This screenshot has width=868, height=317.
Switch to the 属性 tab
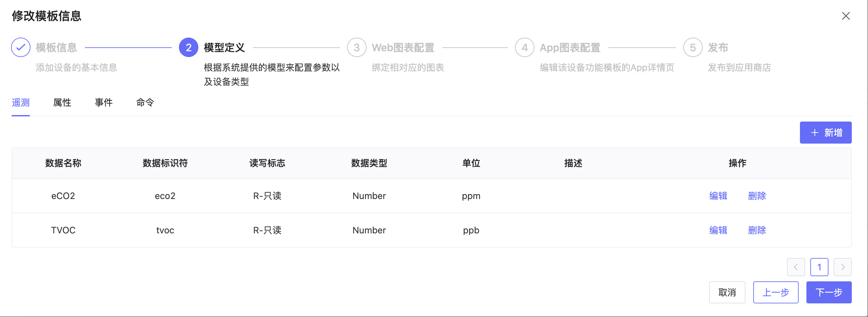pyautogui.click(x=62, y=102)
